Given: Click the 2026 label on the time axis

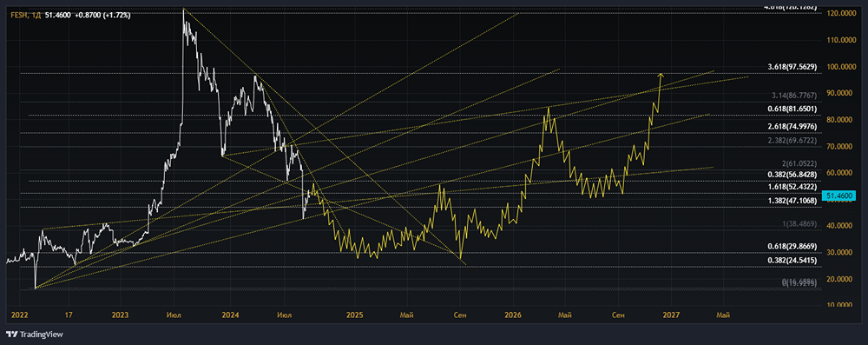Looking at the screenshot, I should 513,315.
